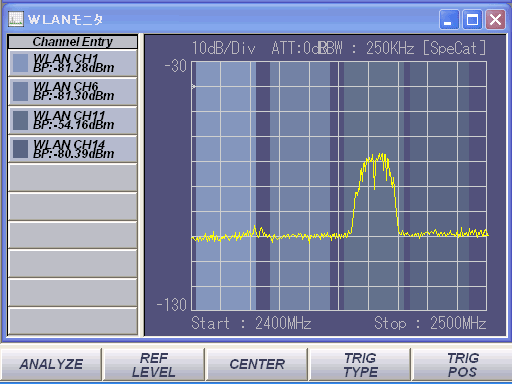Maximize the WLAN monitor window
Viewport: 512px width, 384px height.
tap(472, 20)
